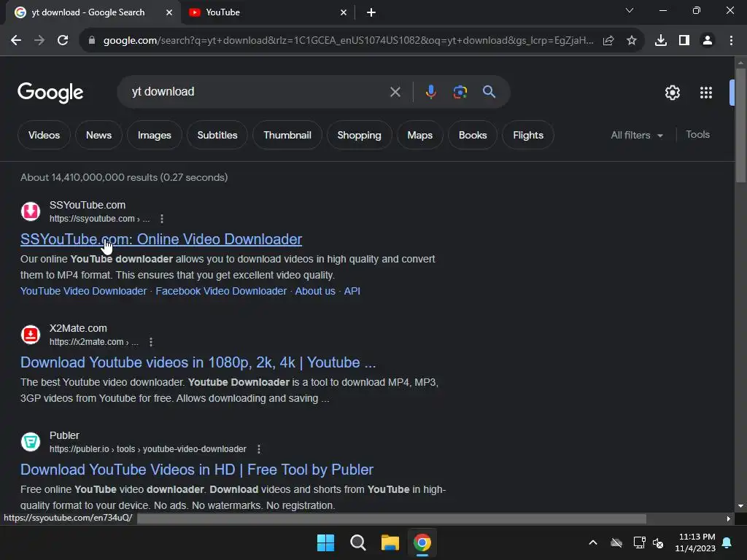Open Chrome downloads icon
Viewport: 747px width, 560px height.
(x=661, y=41)
